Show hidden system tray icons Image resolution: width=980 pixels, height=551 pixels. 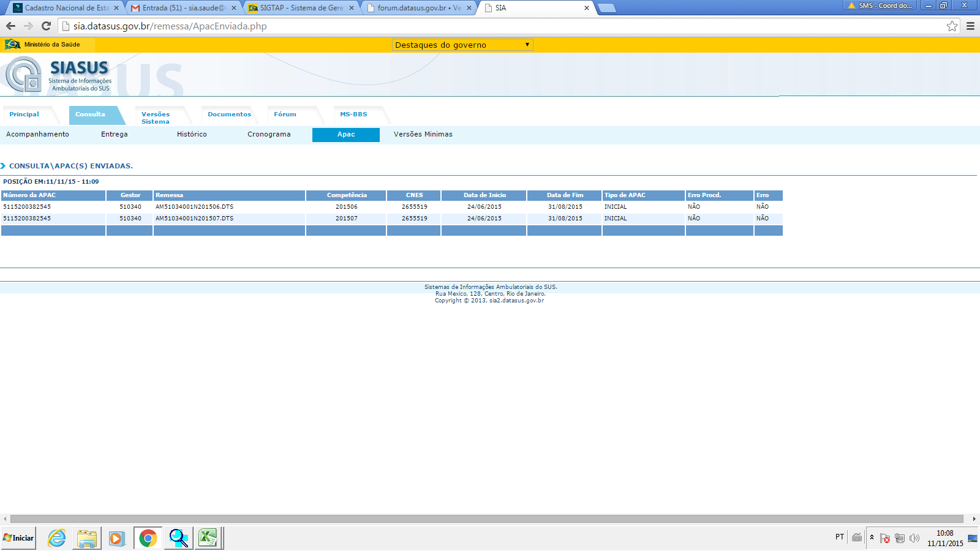click(x=872, y=538)
